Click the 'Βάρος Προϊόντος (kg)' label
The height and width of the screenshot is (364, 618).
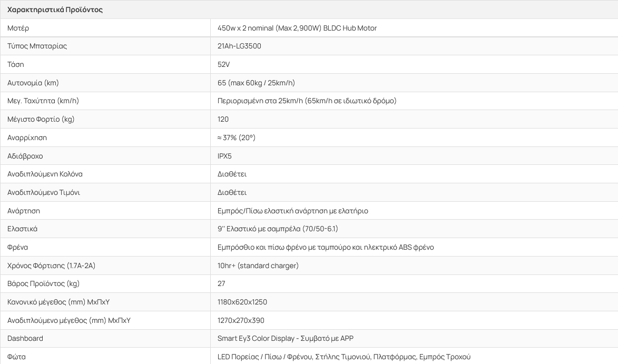(43, 283)
